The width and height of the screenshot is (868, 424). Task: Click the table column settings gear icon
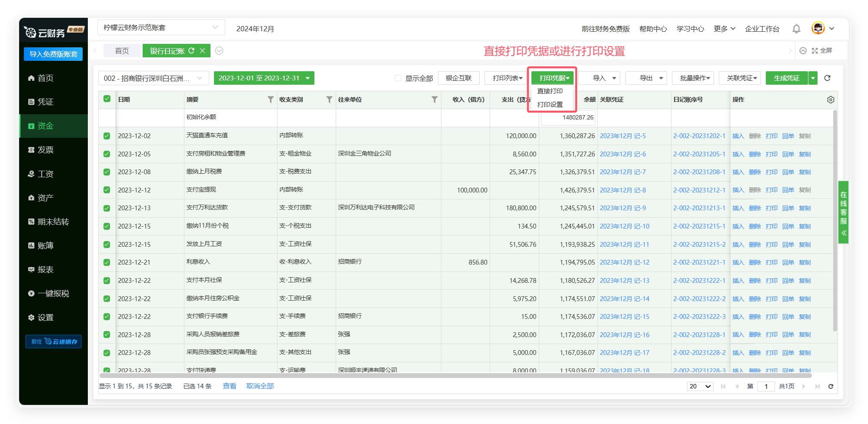click(831, 99)
